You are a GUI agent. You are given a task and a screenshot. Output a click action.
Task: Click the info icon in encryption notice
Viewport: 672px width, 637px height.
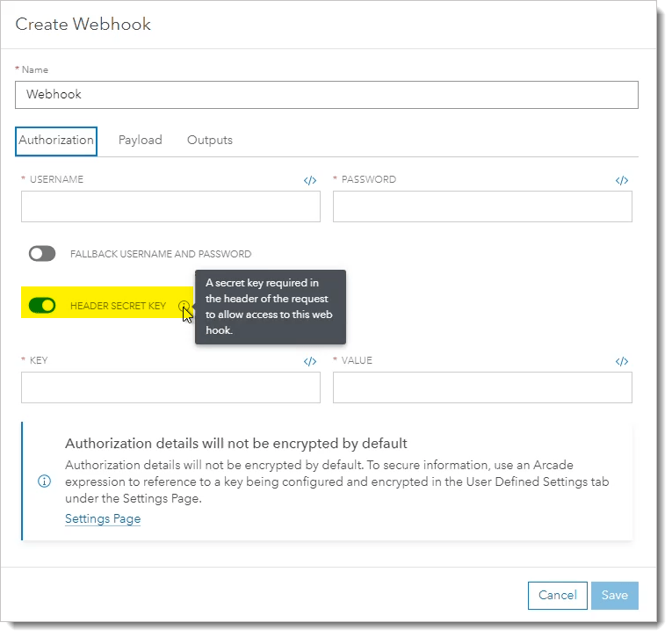(44, 481)
